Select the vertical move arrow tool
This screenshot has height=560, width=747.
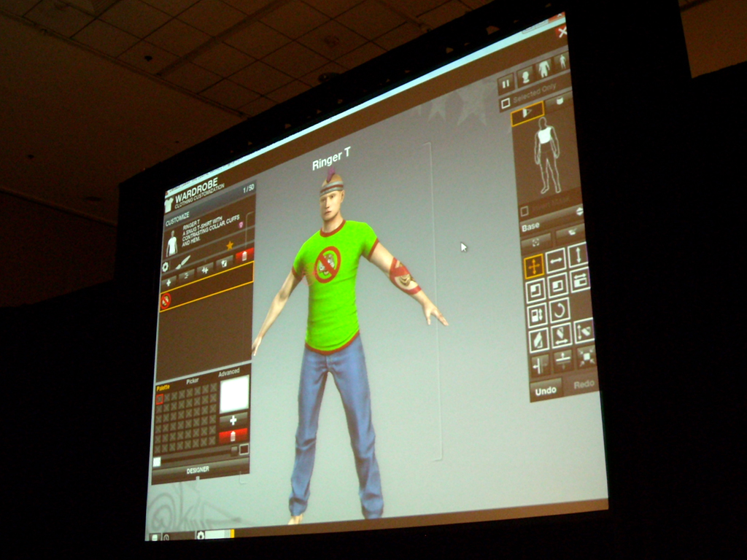[578, 255]
